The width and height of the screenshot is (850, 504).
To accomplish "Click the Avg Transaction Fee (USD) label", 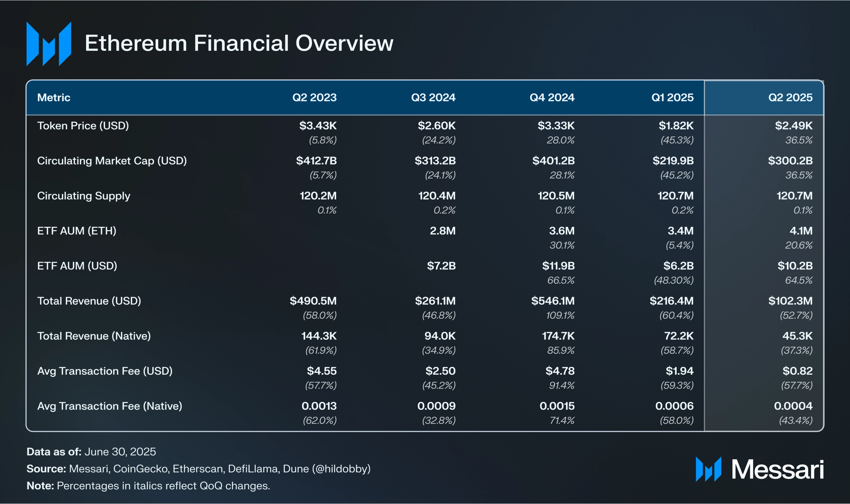I will click(105, 371).
